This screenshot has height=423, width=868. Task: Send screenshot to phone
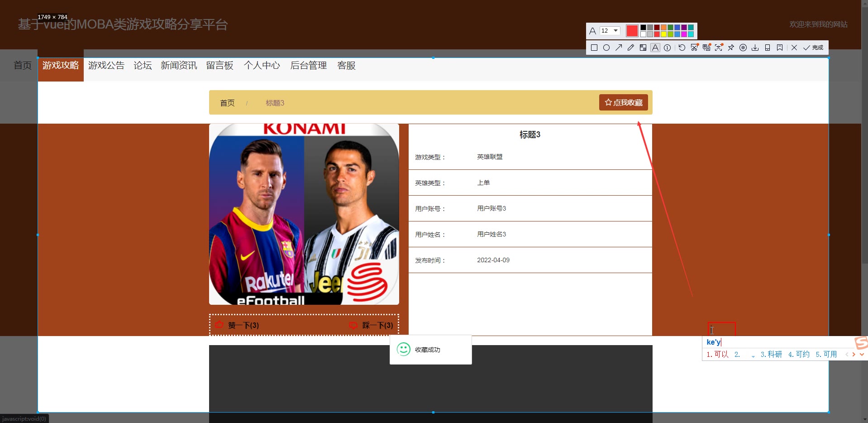click(768, 48)
